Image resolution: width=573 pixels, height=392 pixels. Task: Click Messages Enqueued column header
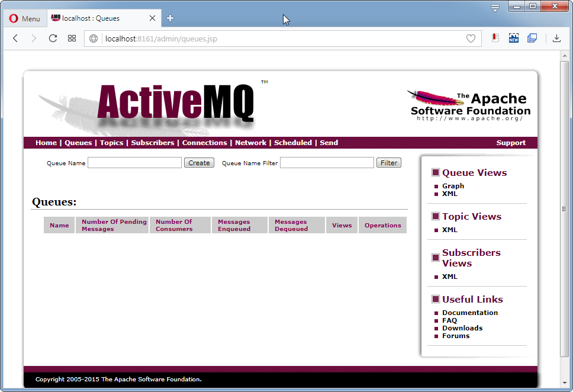click(x=240, y=225)
